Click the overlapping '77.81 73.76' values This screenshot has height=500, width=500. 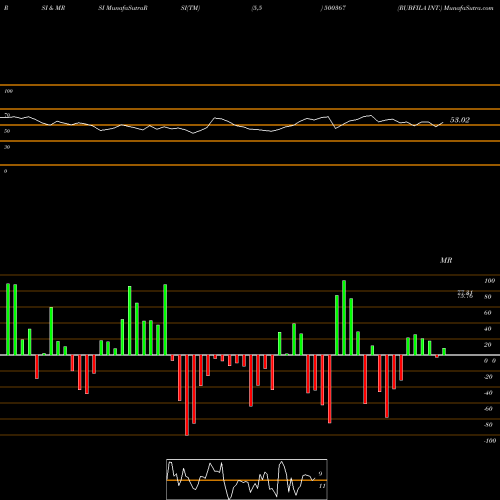pos(465,294)
